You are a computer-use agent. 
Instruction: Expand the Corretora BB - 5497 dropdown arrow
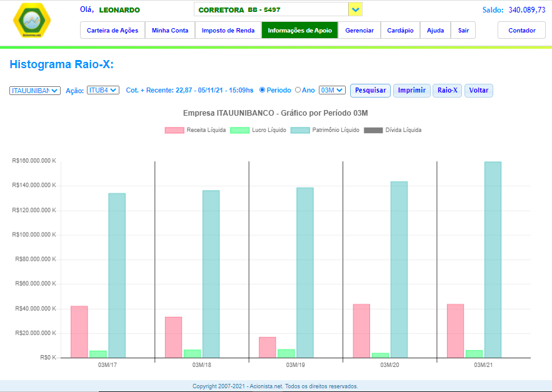(356, 9)
